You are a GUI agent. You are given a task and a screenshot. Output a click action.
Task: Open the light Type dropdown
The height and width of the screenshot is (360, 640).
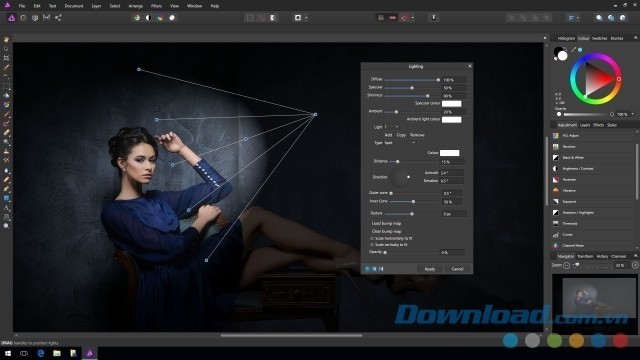400,143
